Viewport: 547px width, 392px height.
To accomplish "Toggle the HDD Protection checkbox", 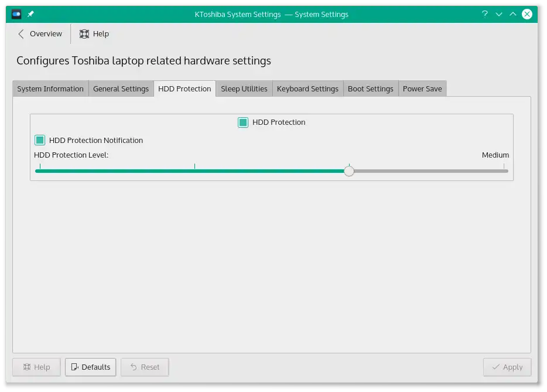I will tap(243, 122).
